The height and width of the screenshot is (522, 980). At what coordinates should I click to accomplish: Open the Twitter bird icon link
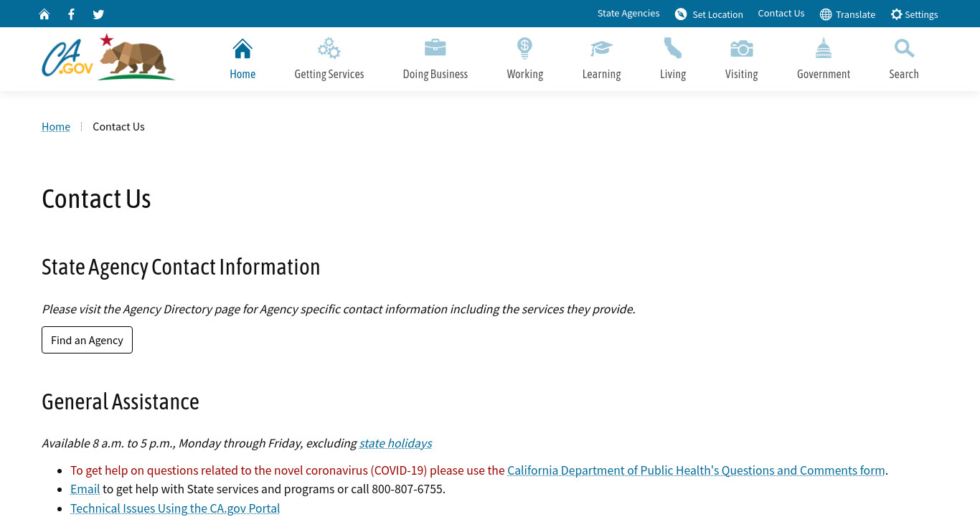click(x=98, y=14)
